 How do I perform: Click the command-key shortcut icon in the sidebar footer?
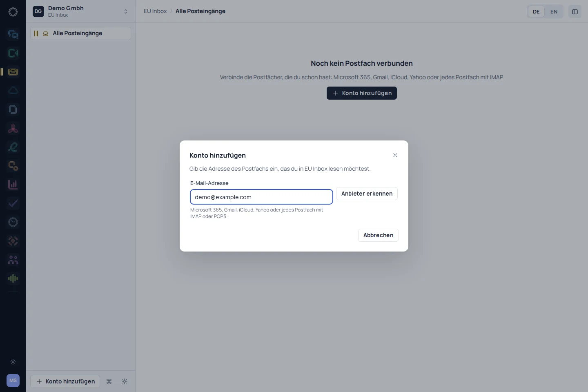[109, 381]
